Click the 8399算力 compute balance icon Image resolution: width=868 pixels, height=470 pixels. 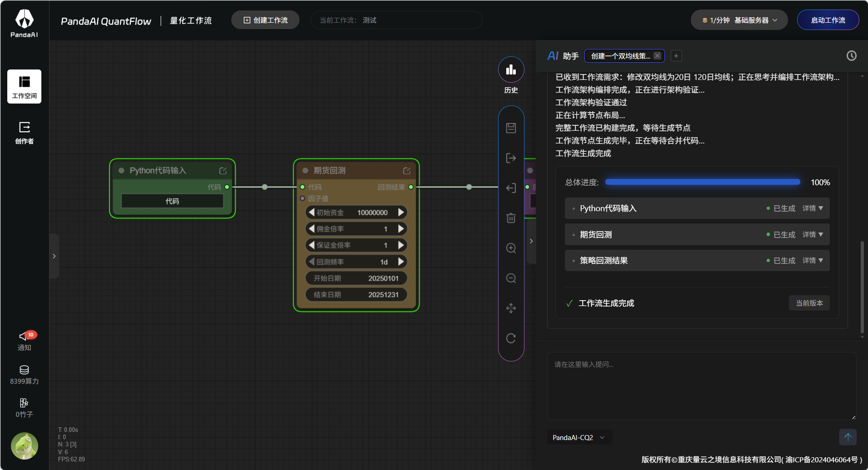[x=24, y=375]
